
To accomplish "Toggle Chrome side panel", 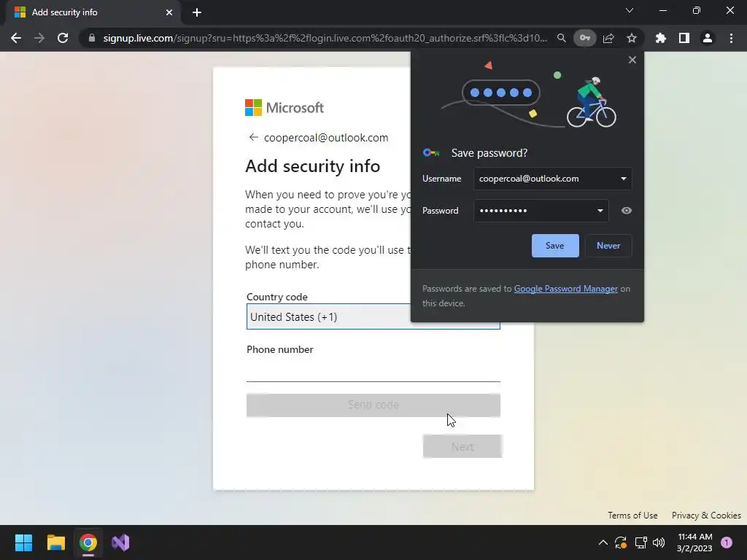I will pyautogui.click(x=684, y=38).
